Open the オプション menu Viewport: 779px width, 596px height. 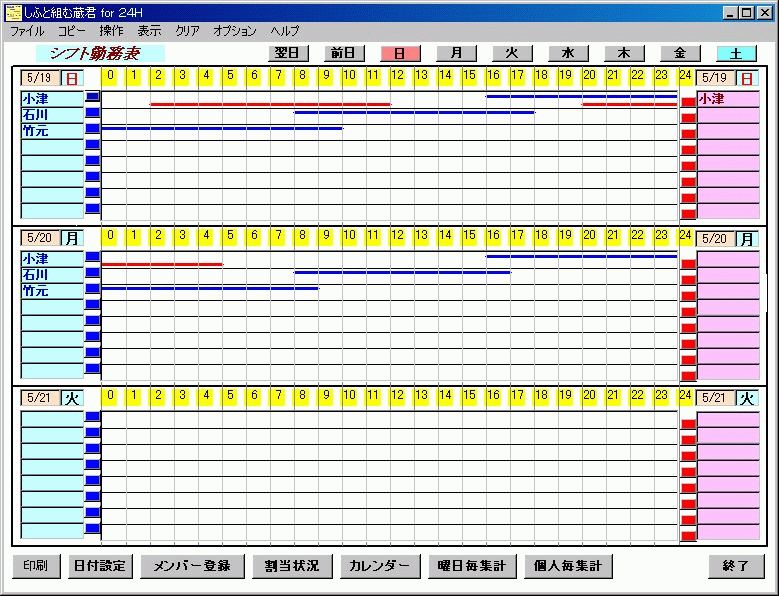coord(234,31)
